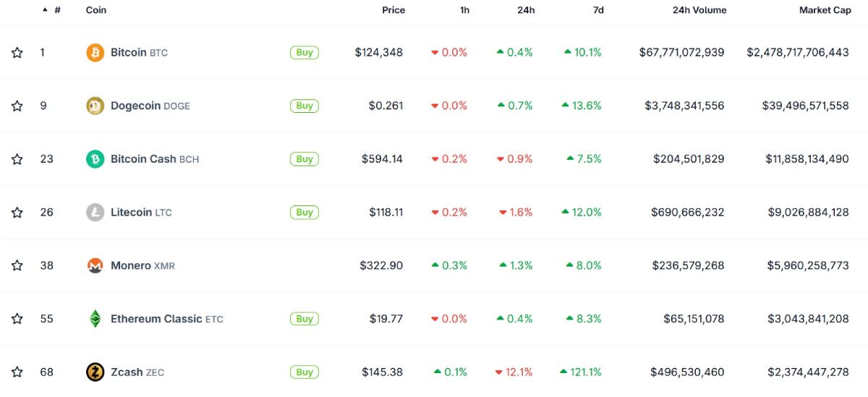Add Monero to favorites via star

(x=17, y=265)
